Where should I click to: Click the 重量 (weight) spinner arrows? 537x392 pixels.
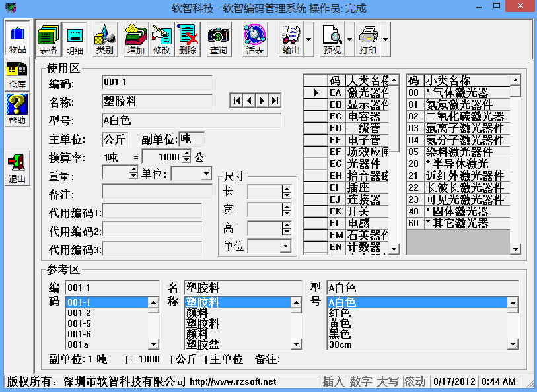pyautogui.click(x=133, y=172)
